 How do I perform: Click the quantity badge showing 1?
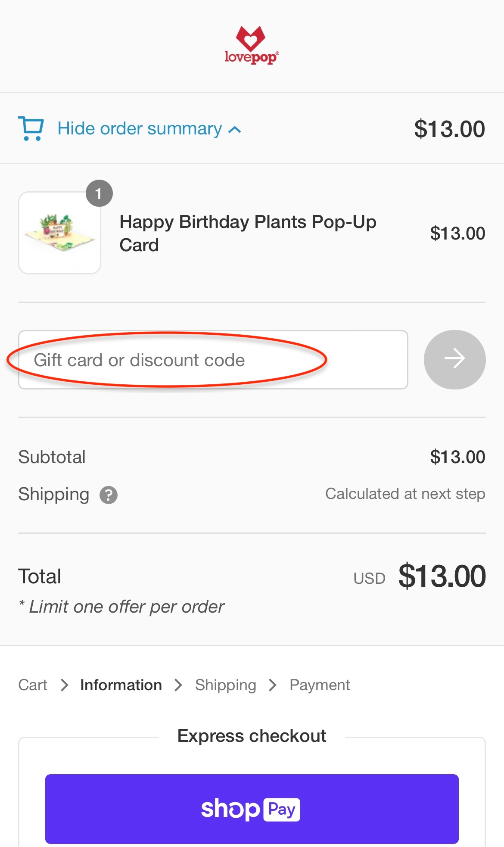point(99,193)
